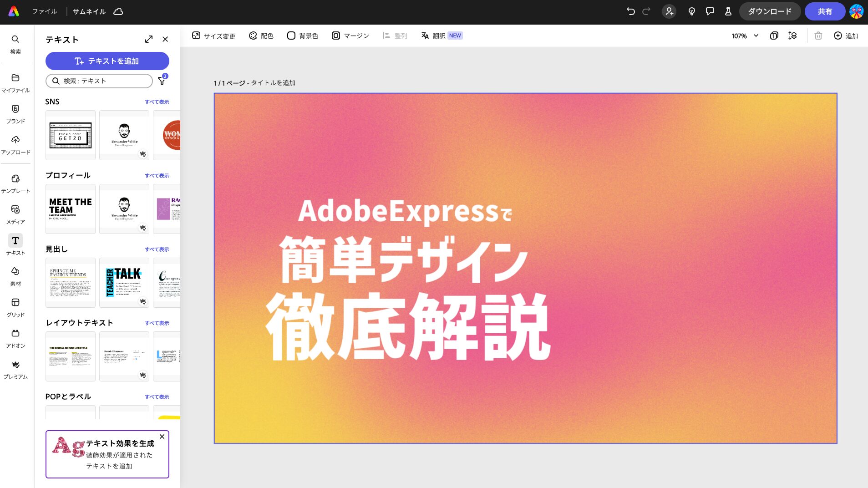Open the マージン margin settings
Image resolution: width=868 pixels, height=488 pixels.
tap(350, 36)
